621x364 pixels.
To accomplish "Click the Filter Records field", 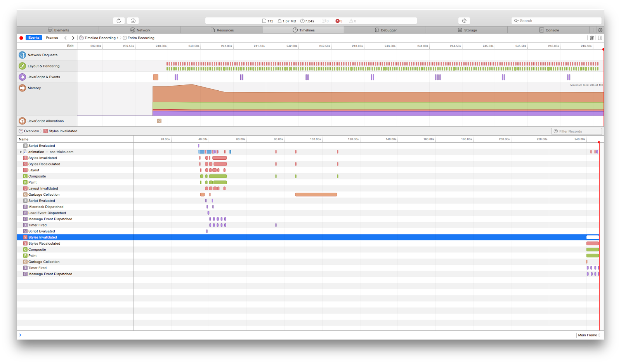I will point(576,131).
